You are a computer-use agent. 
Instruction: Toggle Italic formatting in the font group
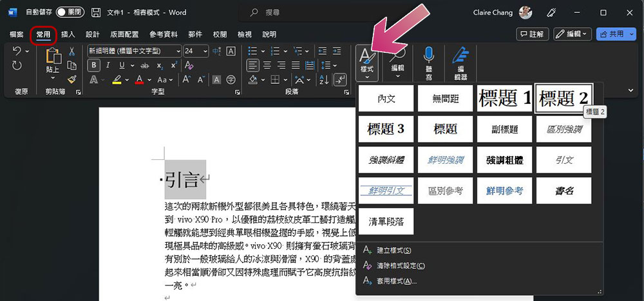point(109,65)
